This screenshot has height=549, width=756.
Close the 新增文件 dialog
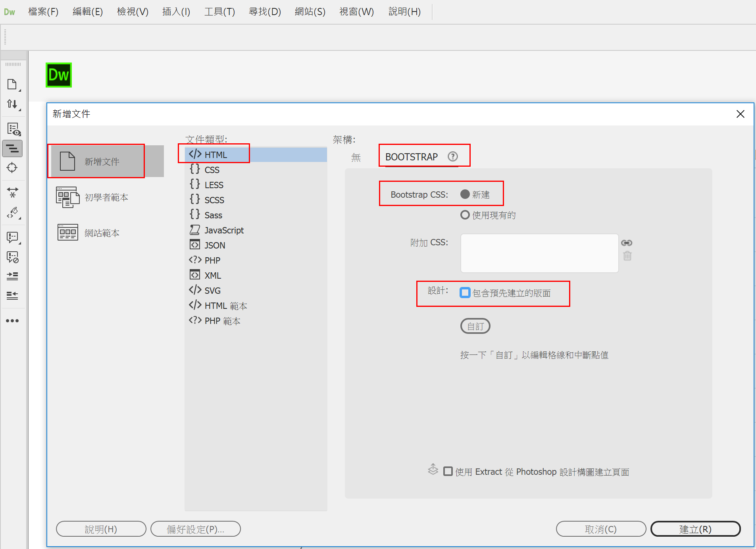point(740,114)
